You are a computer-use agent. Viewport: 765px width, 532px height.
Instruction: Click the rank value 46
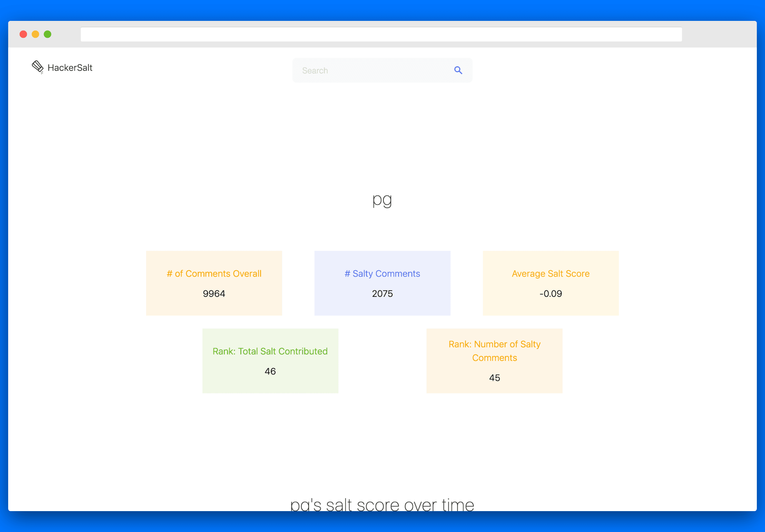click(270, 371)
